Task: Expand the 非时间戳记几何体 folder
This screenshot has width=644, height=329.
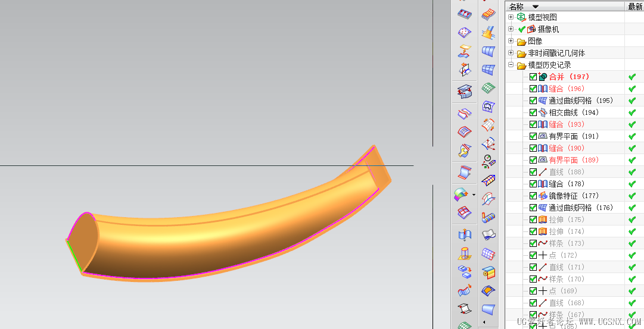Action: tap(511, 53)
